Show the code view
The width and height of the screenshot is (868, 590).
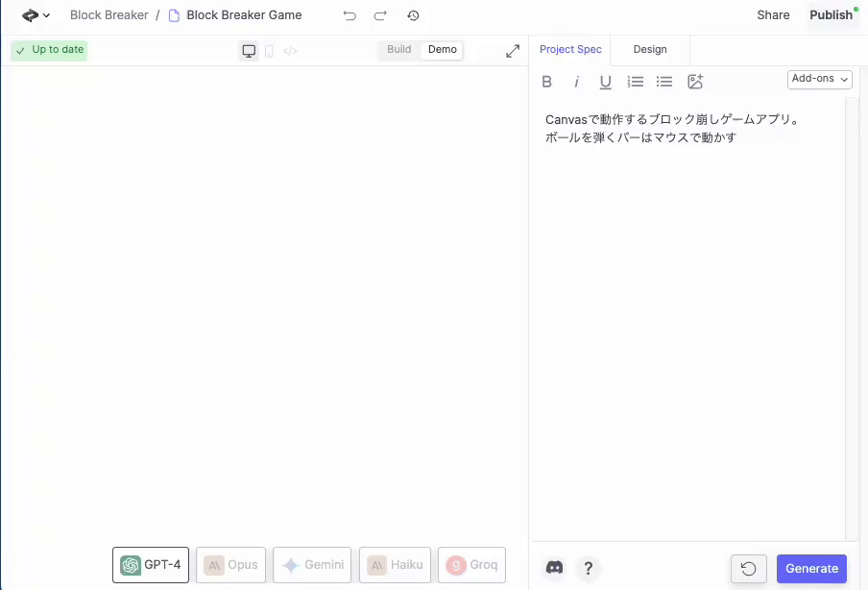coord(290,51)
